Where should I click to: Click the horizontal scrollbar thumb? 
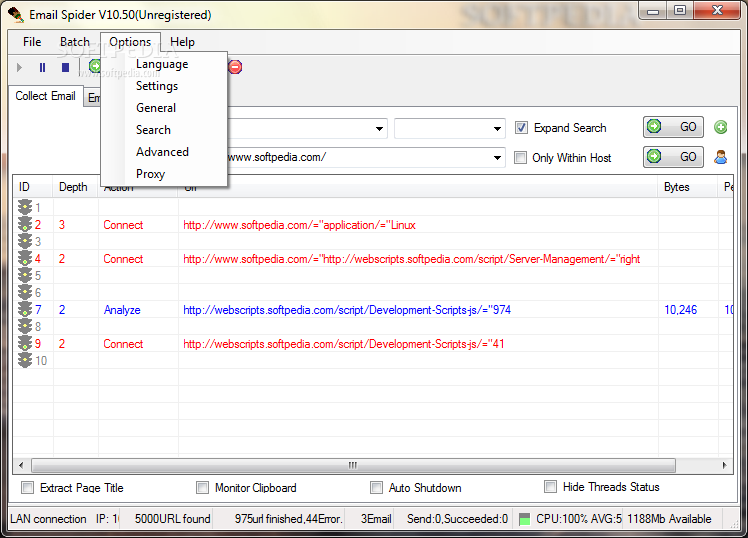click(x=353, y=465)
